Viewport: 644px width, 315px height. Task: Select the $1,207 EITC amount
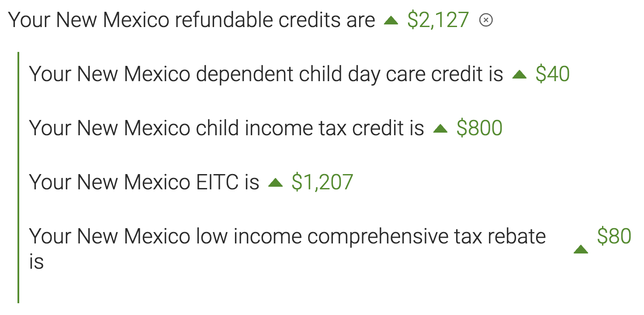(x=322, y=182)
